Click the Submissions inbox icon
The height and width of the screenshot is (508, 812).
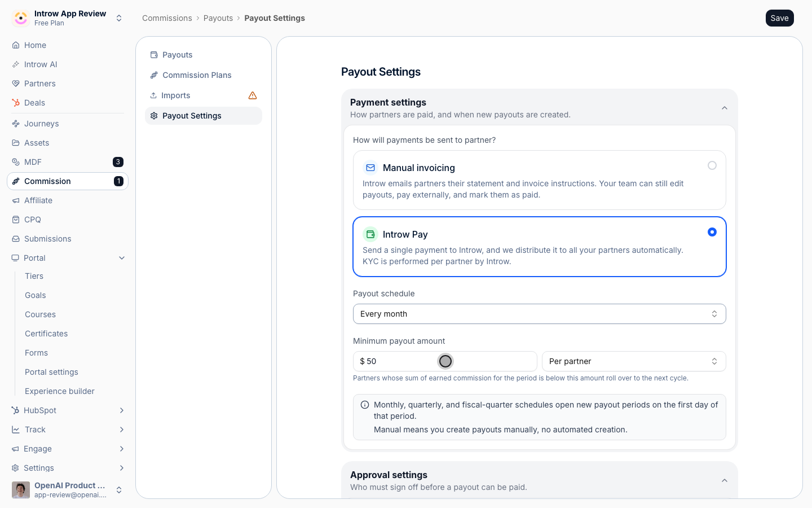click(16, 239)
